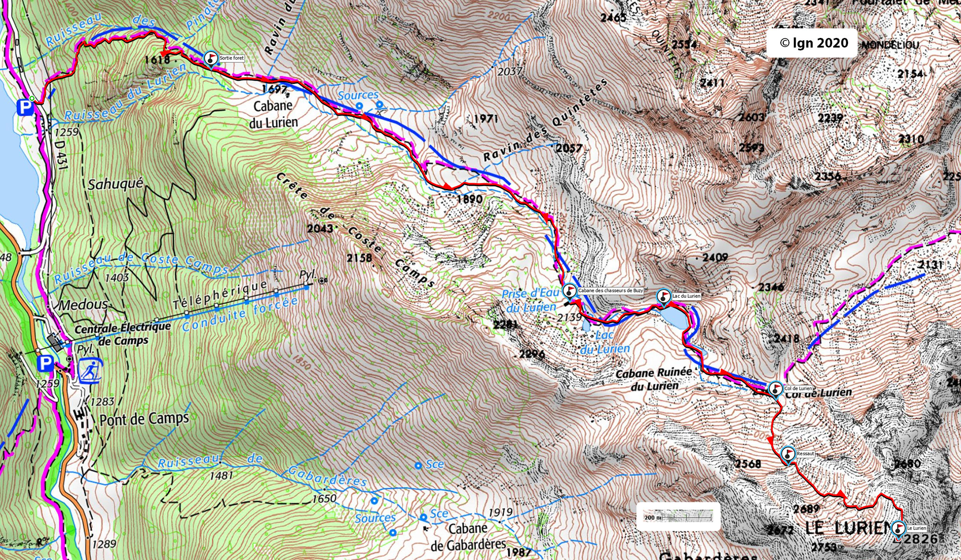Screen dimensions: 961x560
Task: Click the Le Lurien marker text label
Action: [917, 528]
